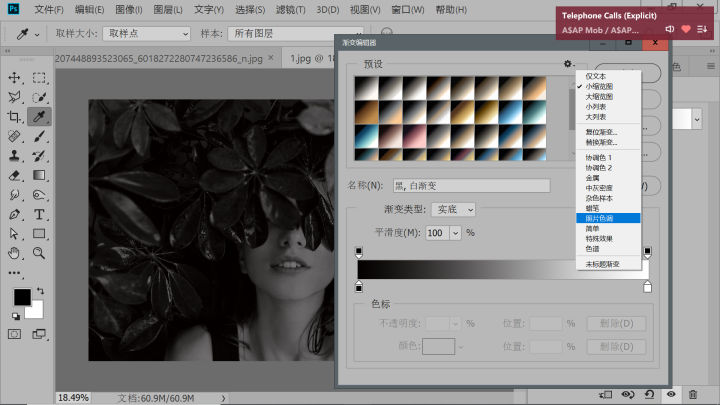Click 复位渐变... menu entry
Image resolution: width=720 pixels, height=405 pixels.
coord(601,132)
